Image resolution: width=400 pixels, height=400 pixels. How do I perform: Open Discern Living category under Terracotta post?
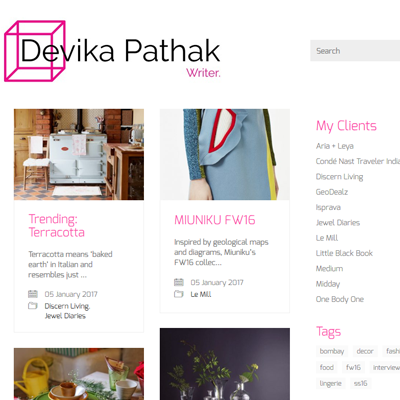(67, 306)
